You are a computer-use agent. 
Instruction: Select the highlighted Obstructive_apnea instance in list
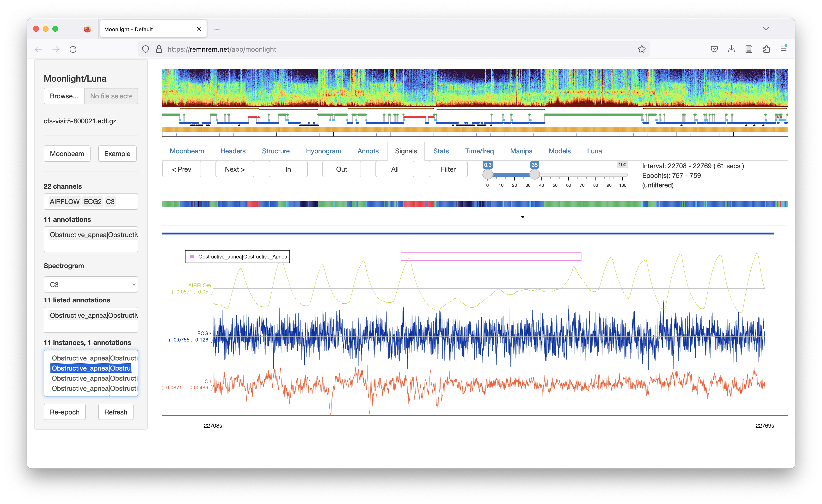tap(92, 368)
